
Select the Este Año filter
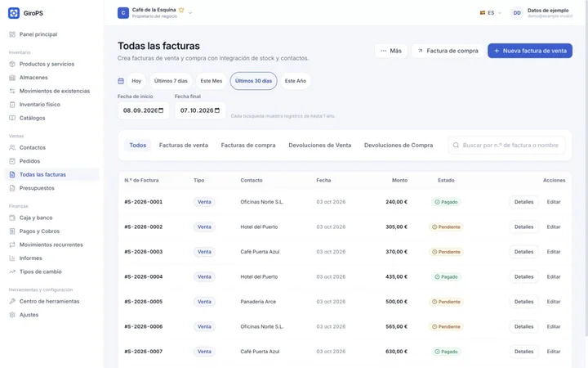295,81
